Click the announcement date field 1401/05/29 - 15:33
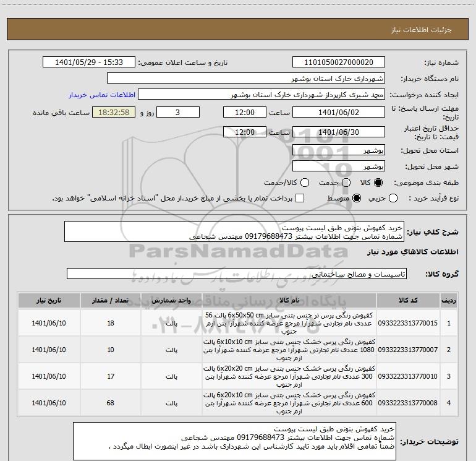This screenshot has width=476, height=461. [88, 62]
